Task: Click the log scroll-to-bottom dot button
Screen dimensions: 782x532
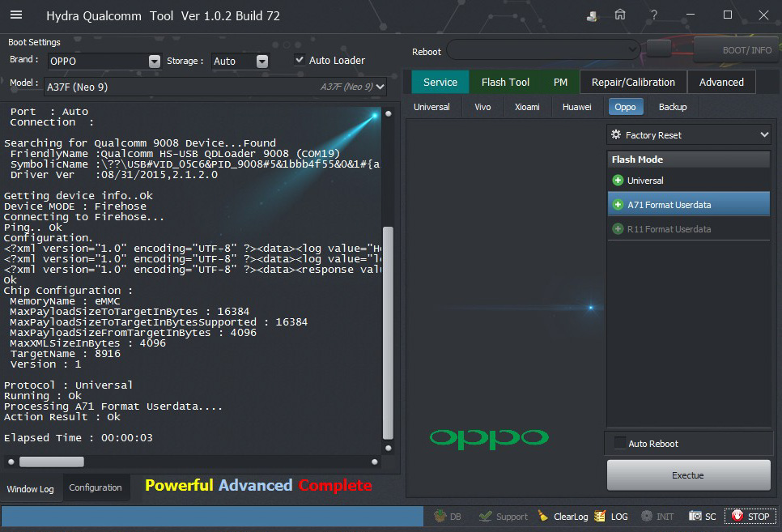Action: click(388, 448)
